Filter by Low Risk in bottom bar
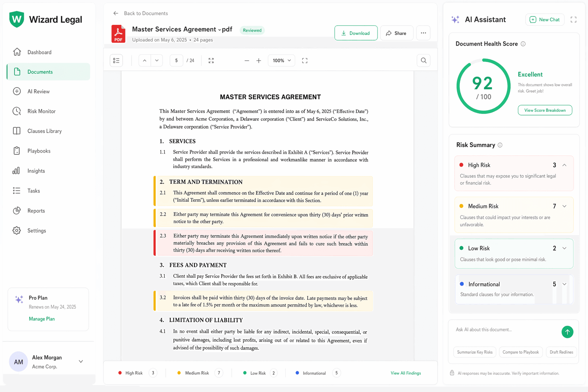588x392 pixels. (261, 373)
